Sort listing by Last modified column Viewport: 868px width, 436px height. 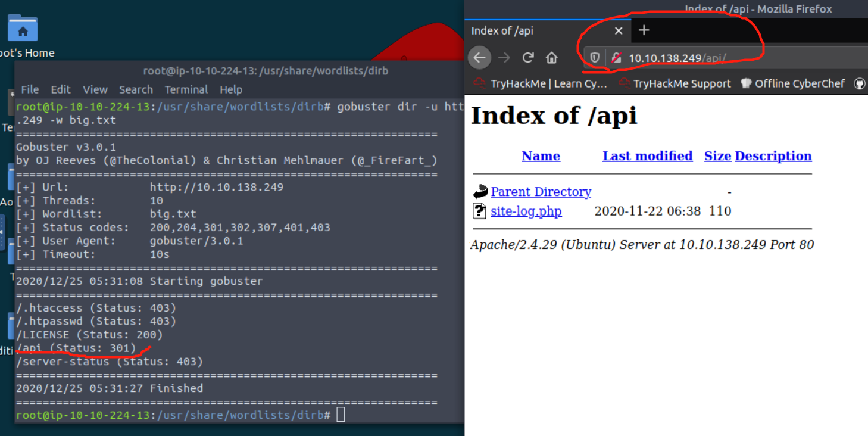coord(647,156)
